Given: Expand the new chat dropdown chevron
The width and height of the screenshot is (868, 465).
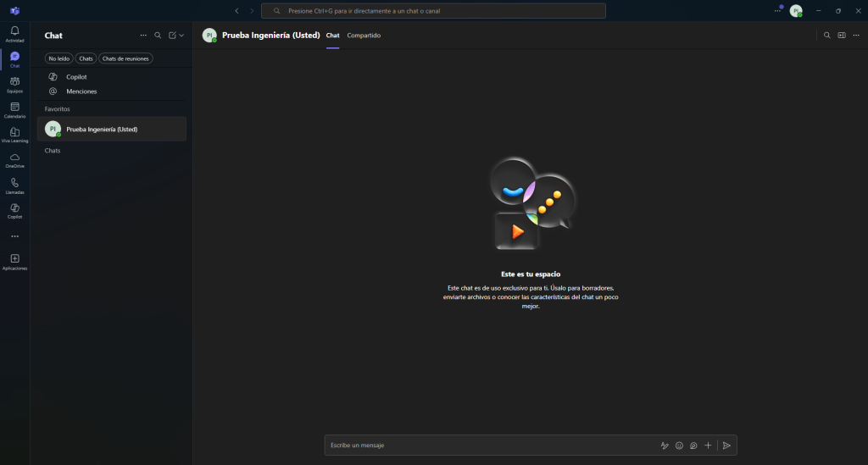Looking at the screenshot, I should point(181,36).
